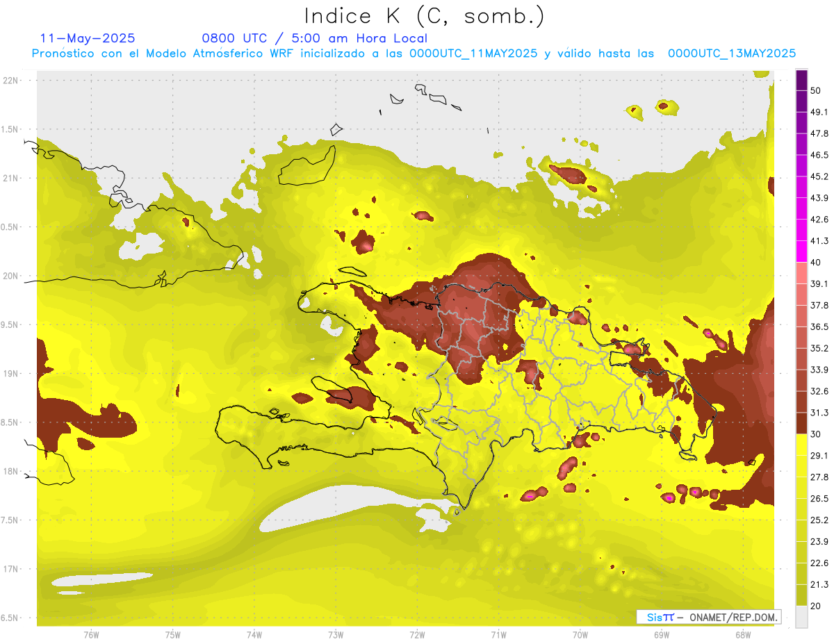Pick the gray swatch below 20

pyautogui.click(x=802, y=617)
